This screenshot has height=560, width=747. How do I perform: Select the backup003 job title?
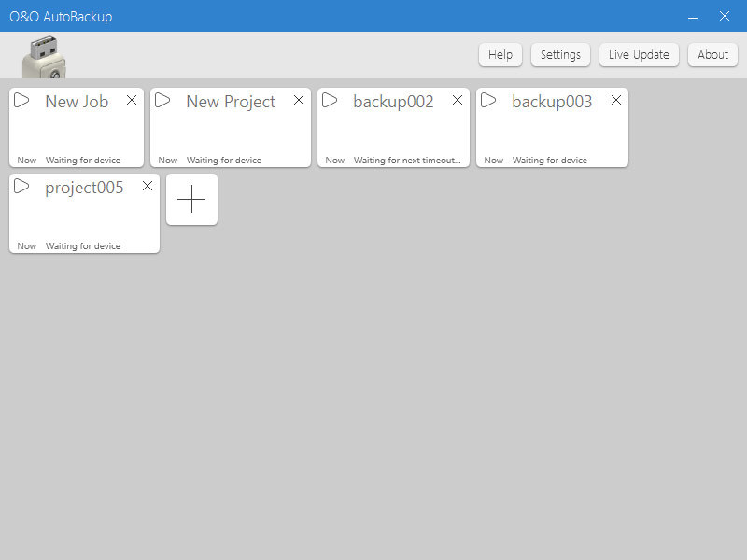pyautogui.click(x=552, y=102)
